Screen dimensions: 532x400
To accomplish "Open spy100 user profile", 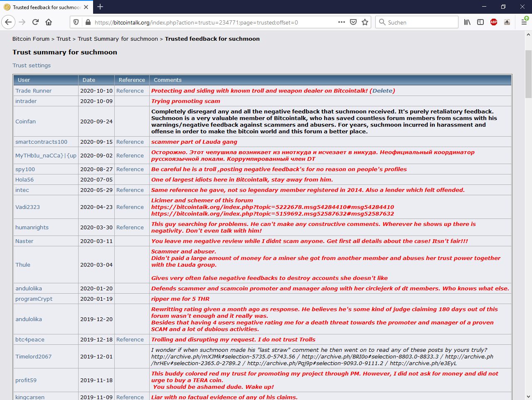I will [25, 169].
